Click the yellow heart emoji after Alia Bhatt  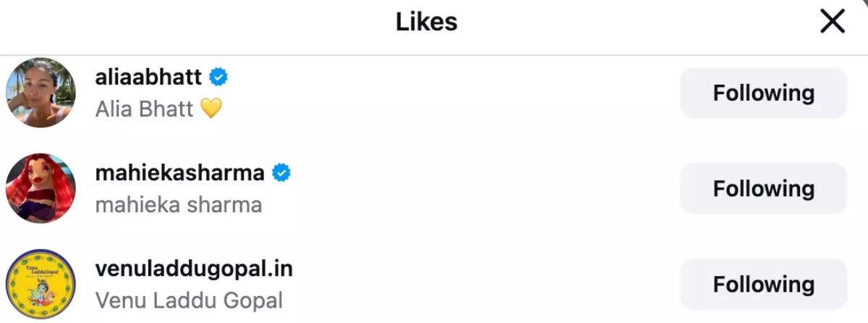click(210, 109)
